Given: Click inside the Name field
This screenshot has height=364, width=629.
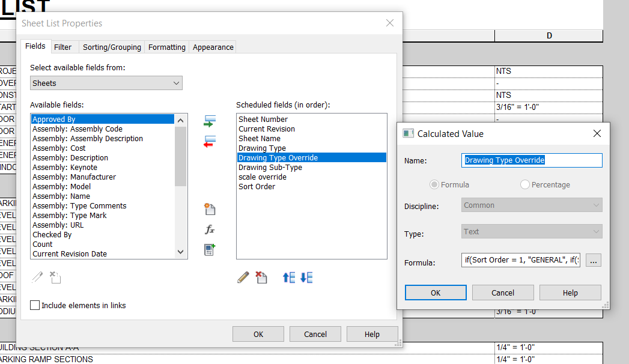Looking at the screenshot, I should tap(531, 160).
